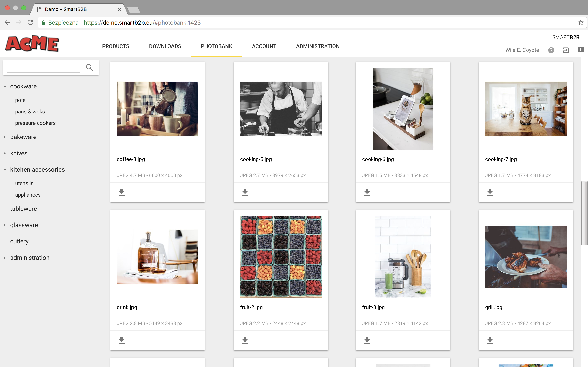
Task: Open the tableware category link
Action: (x=23, y=209)
